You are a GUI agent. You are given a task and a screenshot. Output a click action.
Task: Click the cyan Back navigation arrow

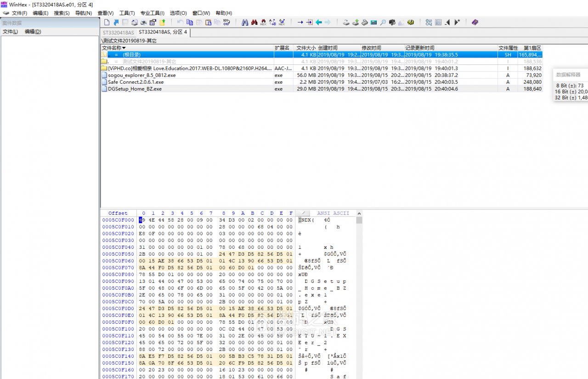tap(319, 22)
